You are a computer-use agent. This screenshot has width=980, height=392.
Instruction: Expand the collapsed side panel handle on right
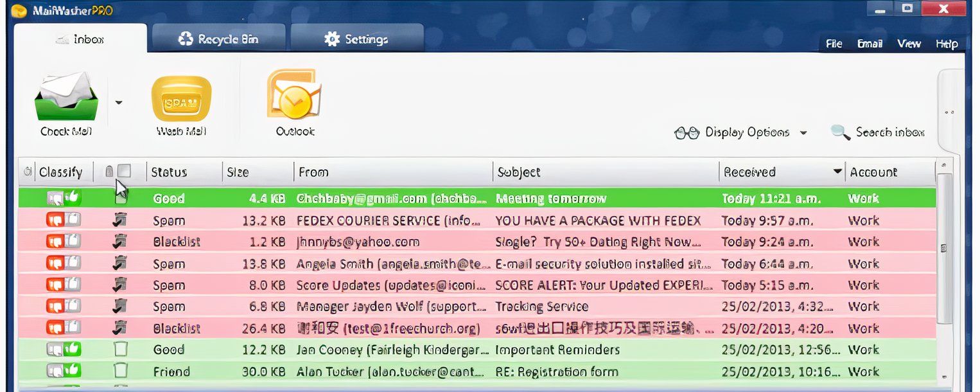pyautogui.click(x=949, y=112)
